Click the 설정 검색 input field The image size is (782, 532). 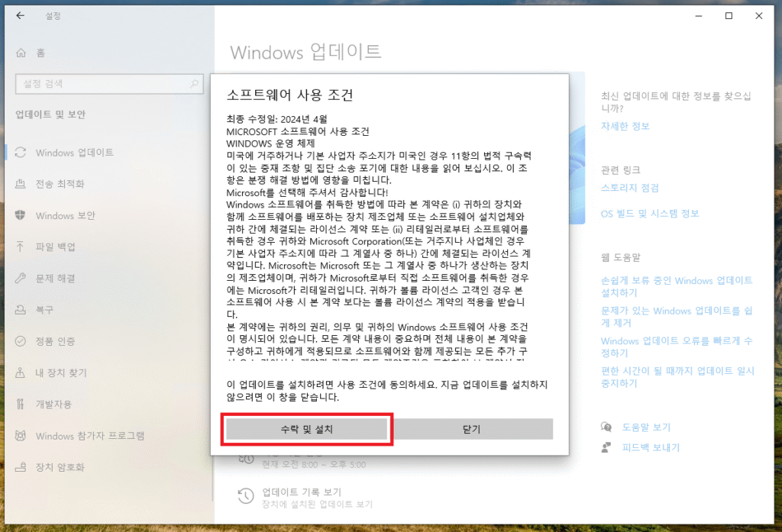point(110,83)
